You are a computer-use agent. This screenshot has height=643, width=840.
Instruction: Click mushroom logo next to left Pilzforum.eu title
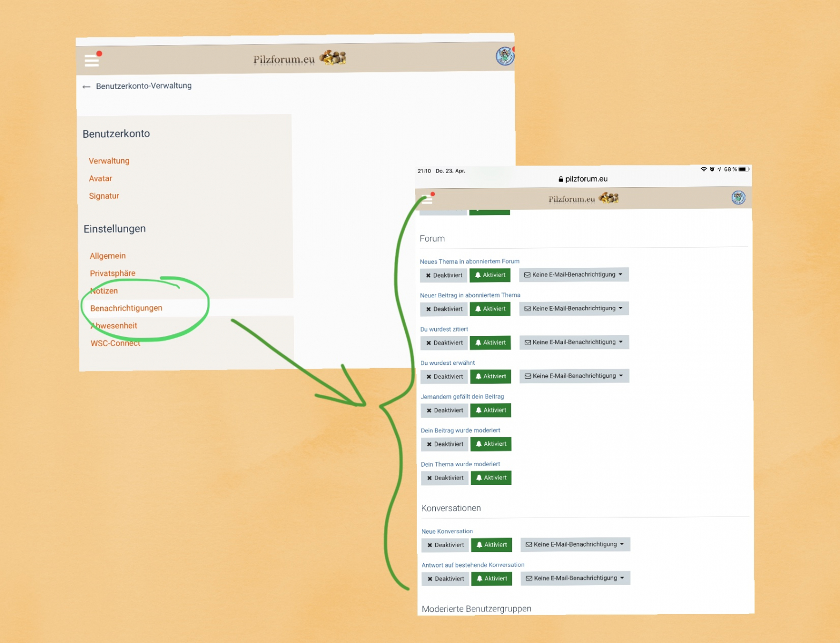pos(333,57)
